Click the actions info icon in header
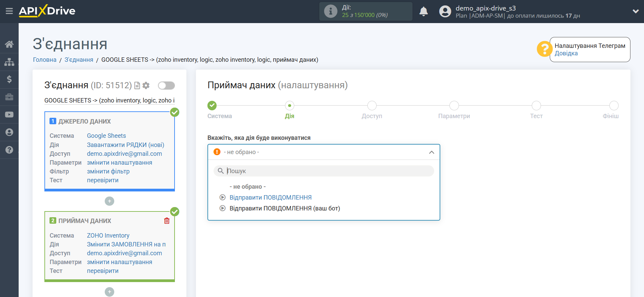The height and width of the screenshot is (297, 644). [330, 11]
